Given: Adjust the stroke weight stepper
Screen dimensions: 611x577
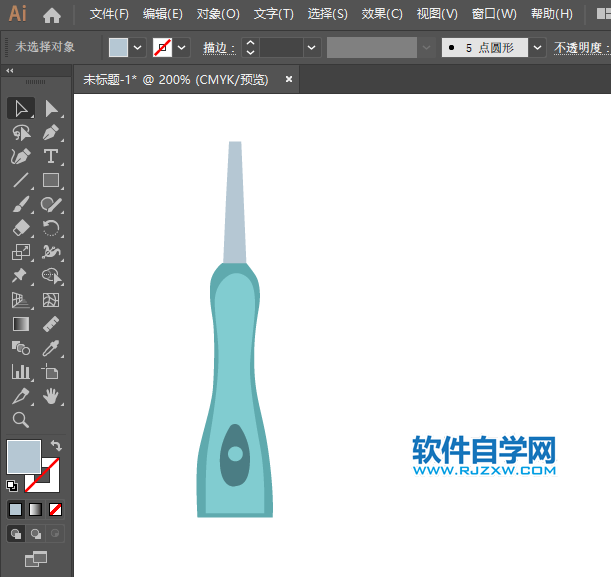Looking at the screenshot, I should point(251,48).
